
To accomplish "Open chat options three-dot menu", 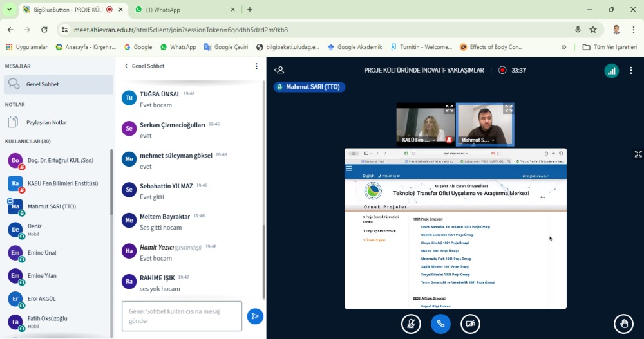I will point(256,66).
